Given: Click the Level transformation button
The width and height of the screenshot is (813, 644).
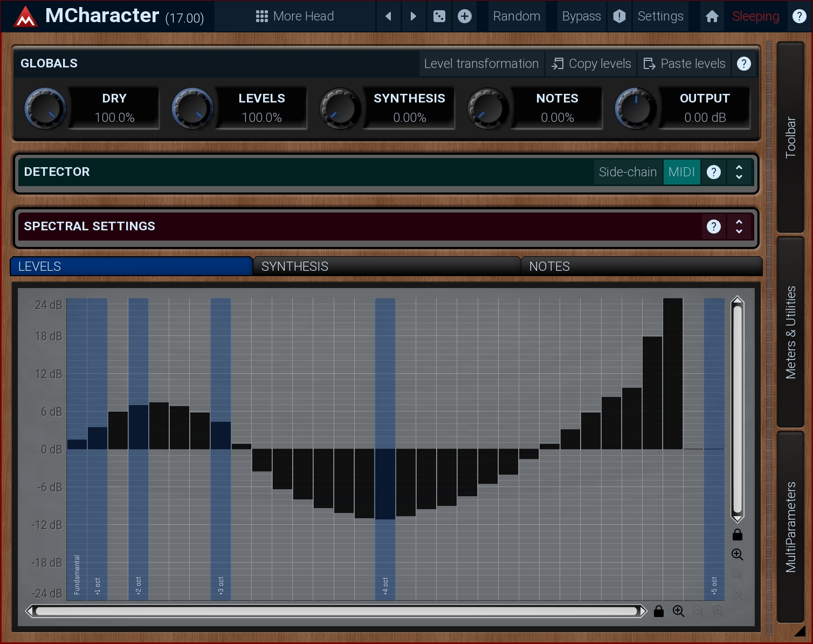Looking at the screenshot, I should (x=481, y=64).
